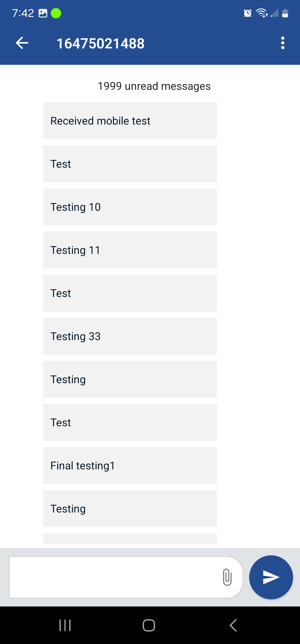Viewport: 300px width, 644px height.
Task: Tap the alarm icon in status bar
Action: 247,13
